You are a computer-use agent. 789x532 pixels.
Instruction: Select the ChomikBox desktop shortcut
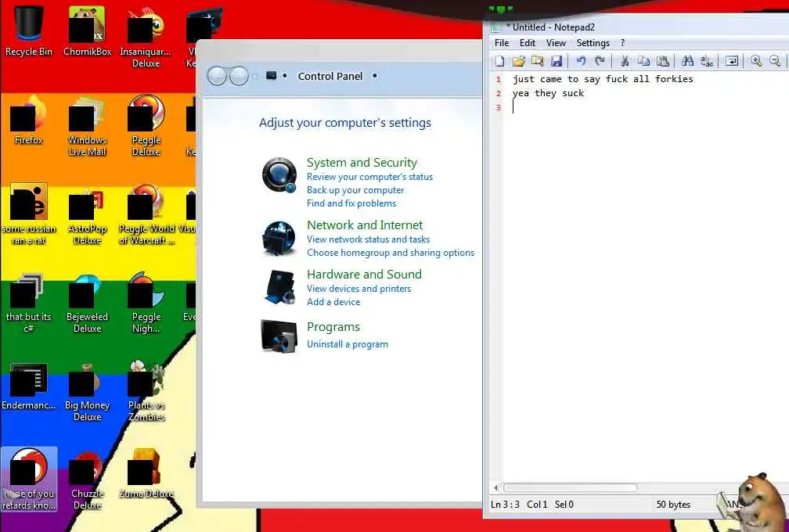coord(87,31)
